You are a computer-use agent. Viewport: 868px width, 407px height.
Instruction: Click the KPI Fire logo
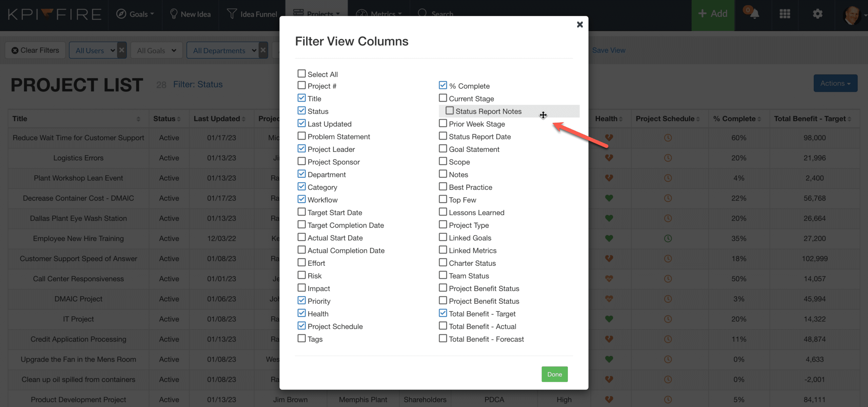[55, 14]
